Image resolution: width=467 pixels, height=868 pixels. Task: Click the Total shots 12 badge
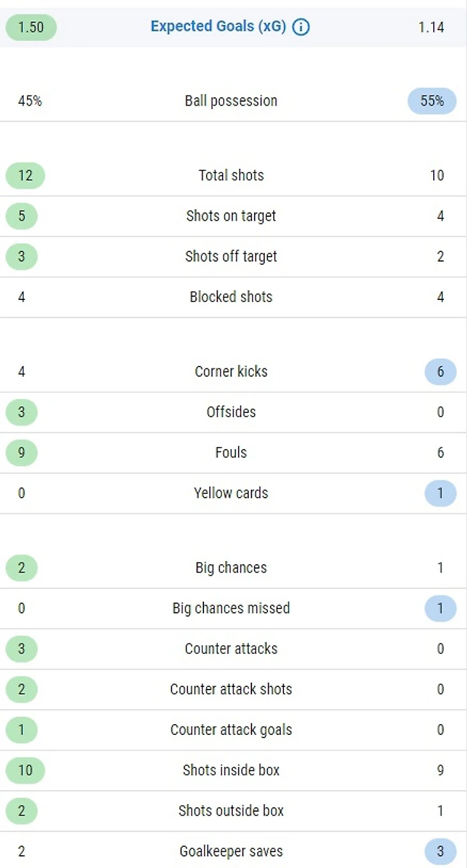[x=25, y=175]
